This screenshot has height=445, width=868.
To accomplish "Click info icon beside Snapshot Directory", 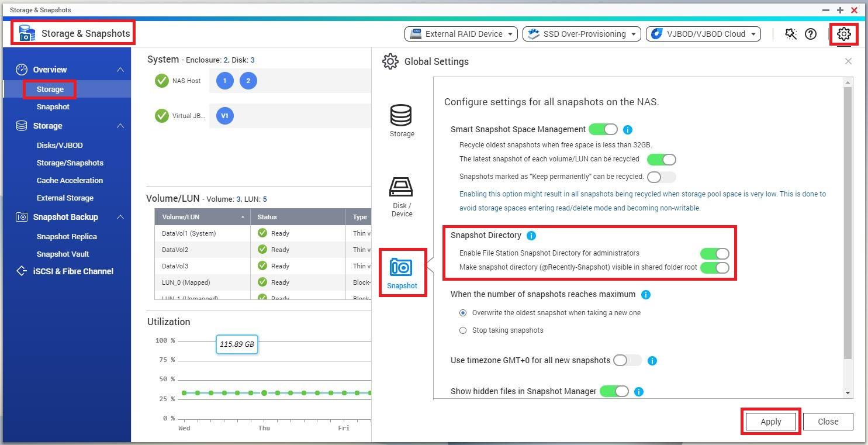I will pyautogui.click(x=531, y=236).
